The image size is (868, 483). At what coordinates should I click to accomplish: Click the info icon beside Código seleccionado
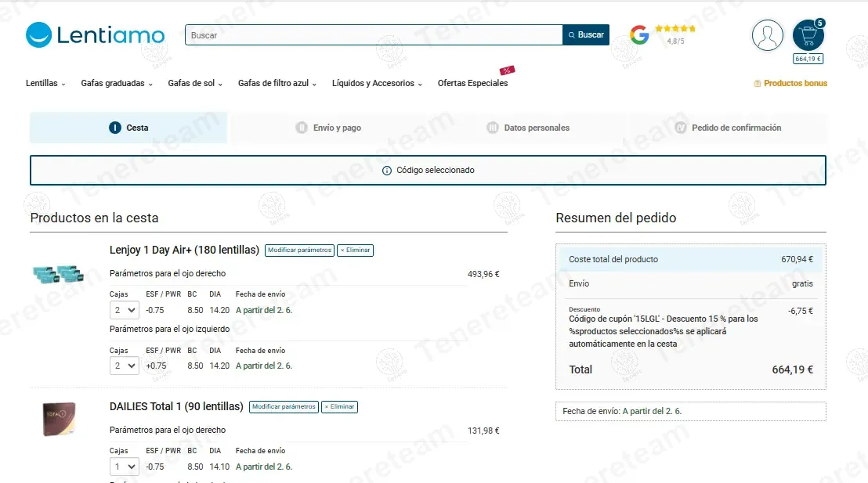[387, 171]
